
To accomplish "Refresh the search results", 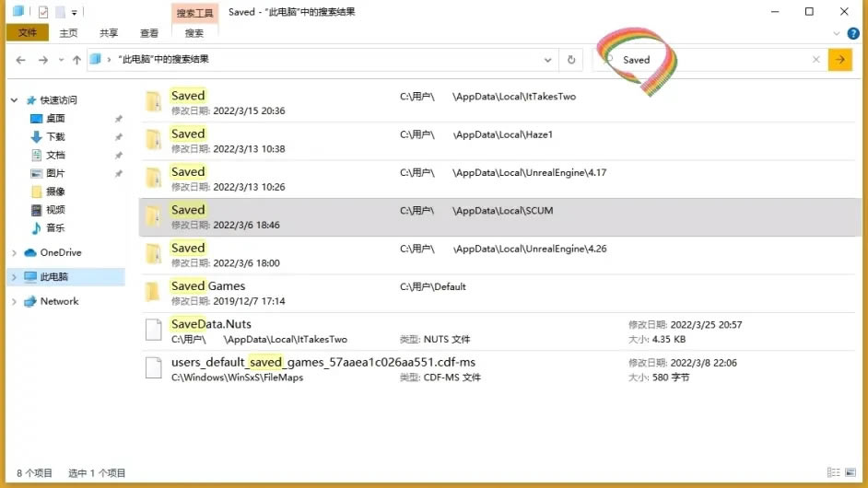I will click(571, 60).
